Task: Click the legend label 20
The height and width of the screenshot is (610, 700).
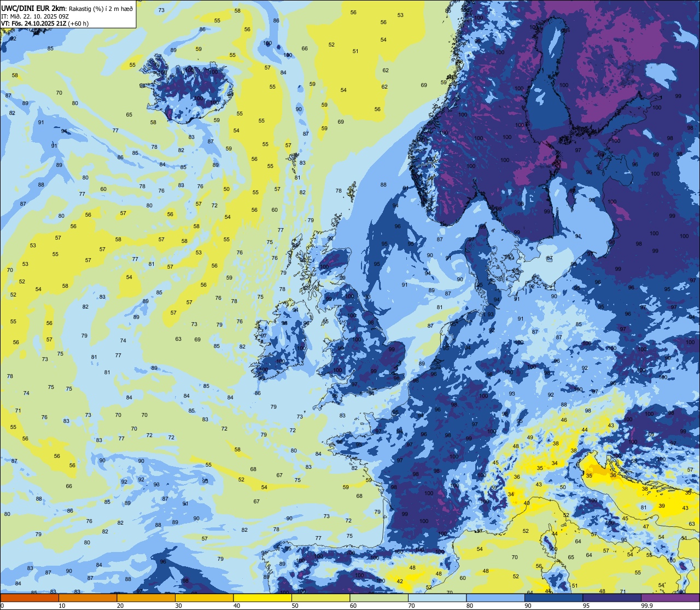Action: (120, 606)
